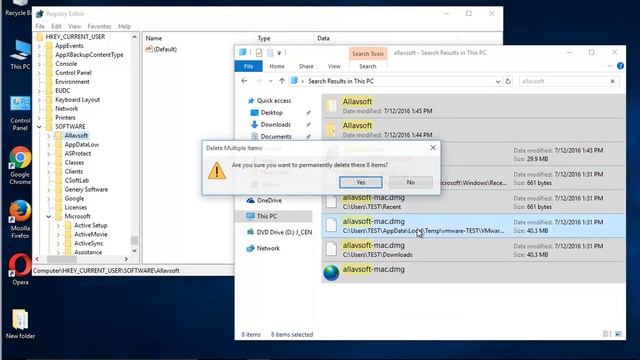Select Genery Software registry key
Viewport: 640px width, 360px height.
86,189
